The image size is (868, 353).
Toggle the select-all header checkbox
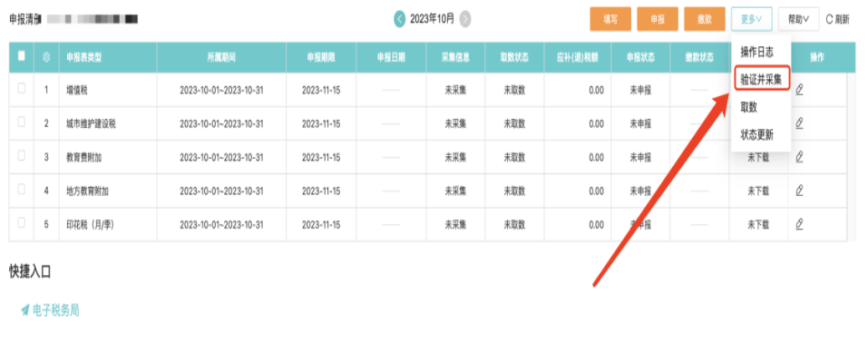[22, 55]
